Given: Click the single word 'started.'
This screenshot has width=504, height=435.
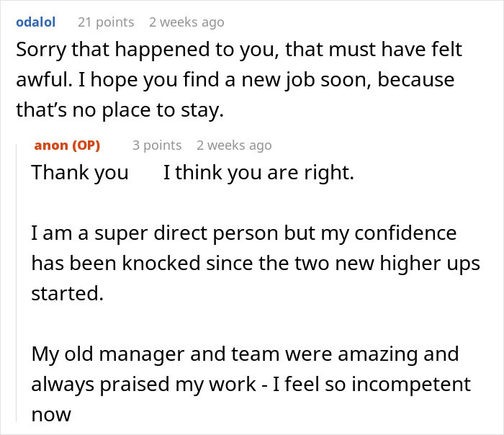Looking at the screenshot, I should coord(68,294).
